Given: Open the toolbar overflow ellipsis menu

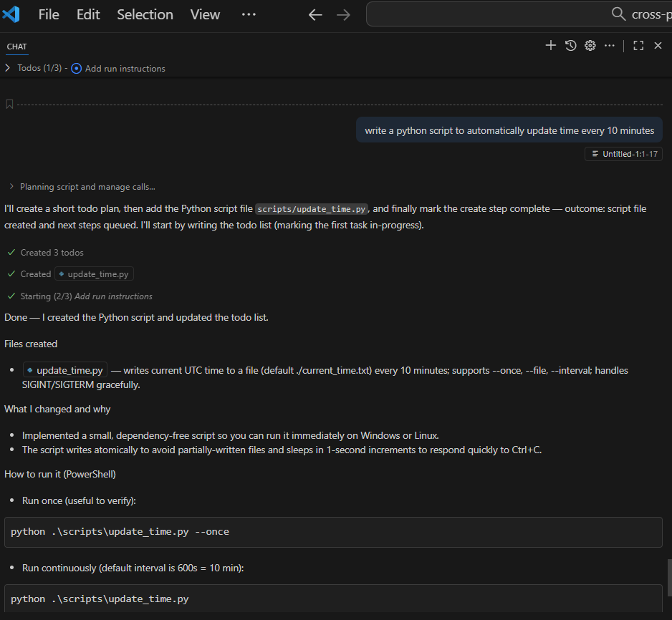Looking at the screenshot, I should click(x=249, y=14).
